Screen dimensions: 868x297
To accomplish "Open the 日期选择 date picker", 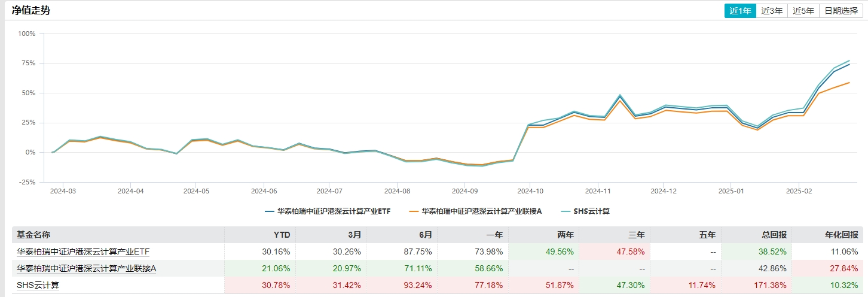I will (x=841, y=11).
